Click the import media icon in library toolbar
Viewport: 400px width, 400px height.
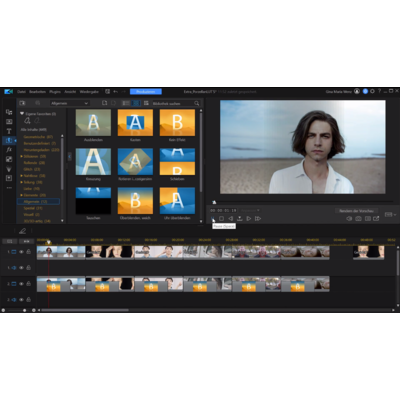tap(22, 103)
